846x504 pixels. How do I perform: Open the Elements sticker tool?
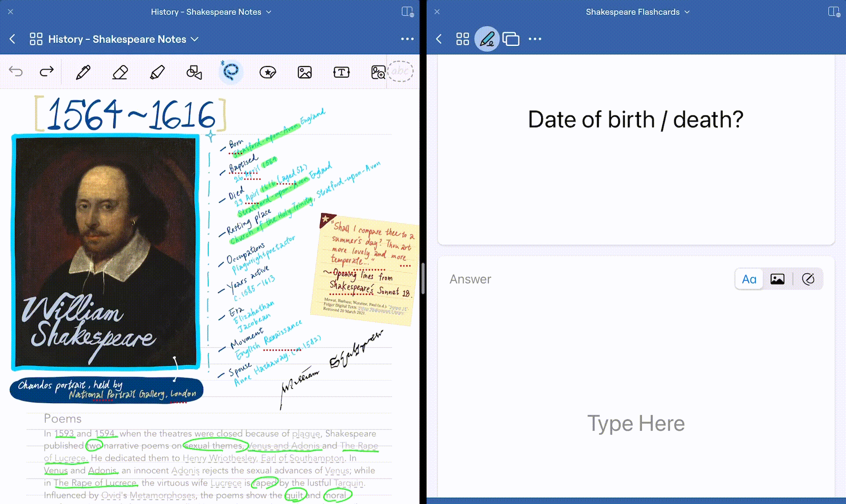coord(267,72)
